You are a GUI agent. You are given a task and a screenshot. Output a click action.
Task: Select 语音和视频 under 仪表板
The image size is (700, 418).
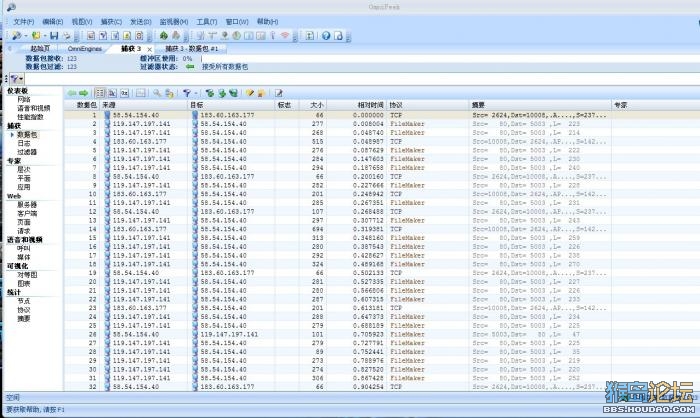click(34, 108)
